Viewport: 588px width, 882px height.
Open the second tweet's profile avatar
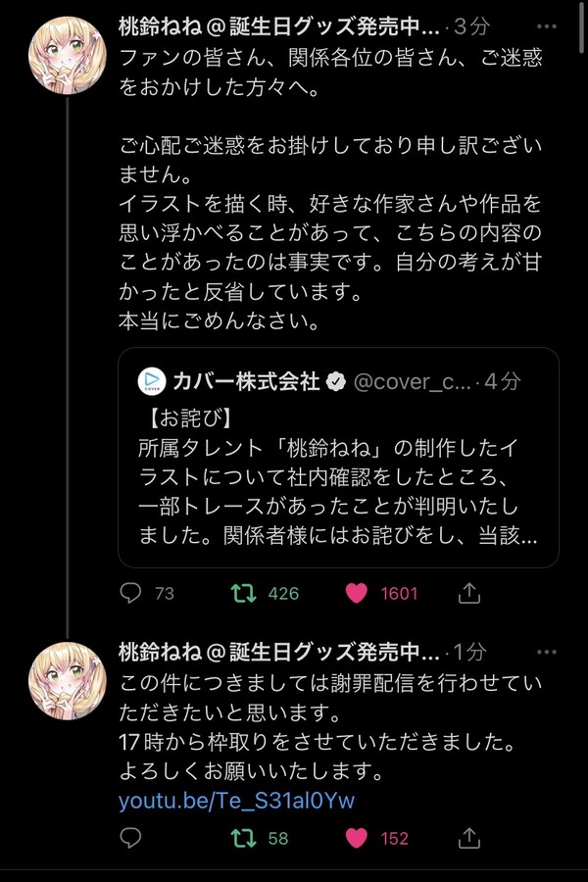pyautogui.click(x=68, y=681)
